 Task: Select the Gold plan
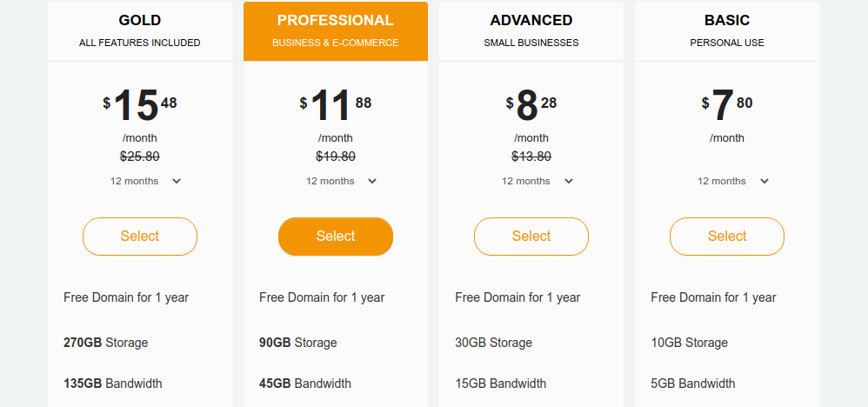[x=140, y=237]
